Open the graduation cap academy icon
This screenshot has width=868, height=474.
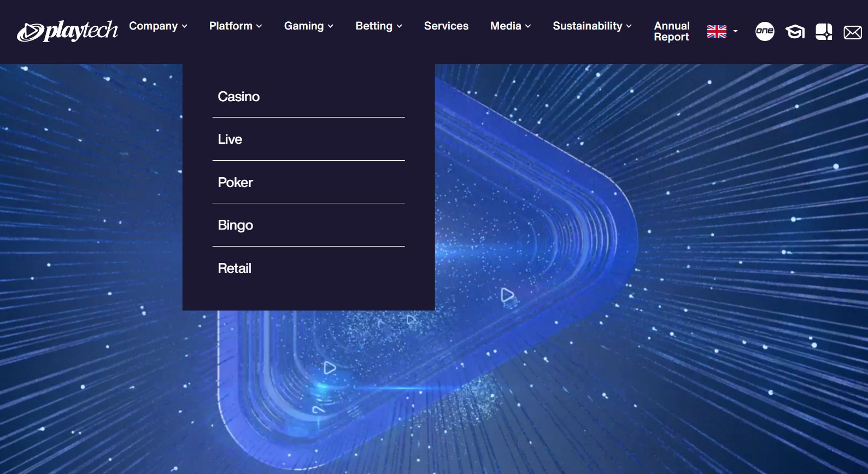795,32
